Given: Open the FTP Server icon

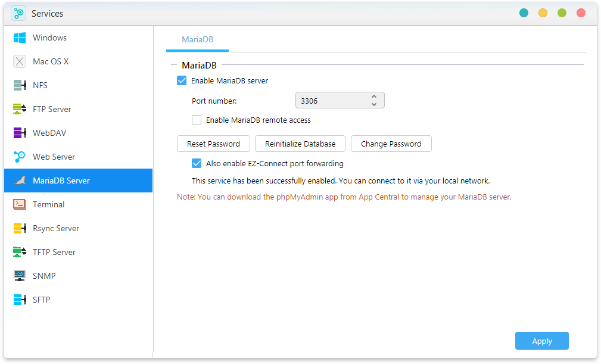Looking at the screenshot, I should pos(20,109).
